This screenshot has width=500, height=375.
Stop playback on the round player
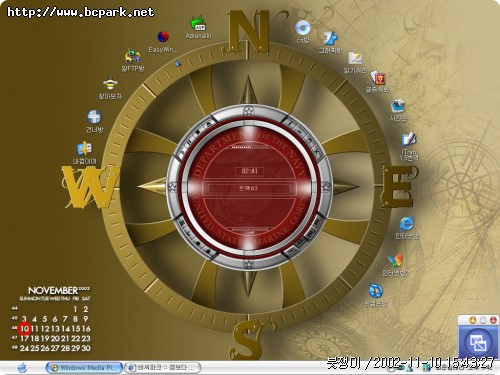click(198, 132)
